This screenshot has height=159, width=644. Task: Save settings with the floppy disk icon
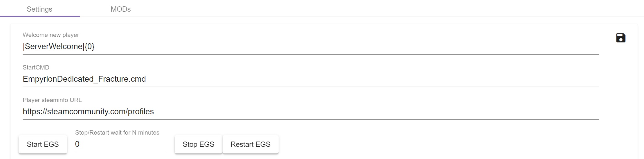[620, 38]
